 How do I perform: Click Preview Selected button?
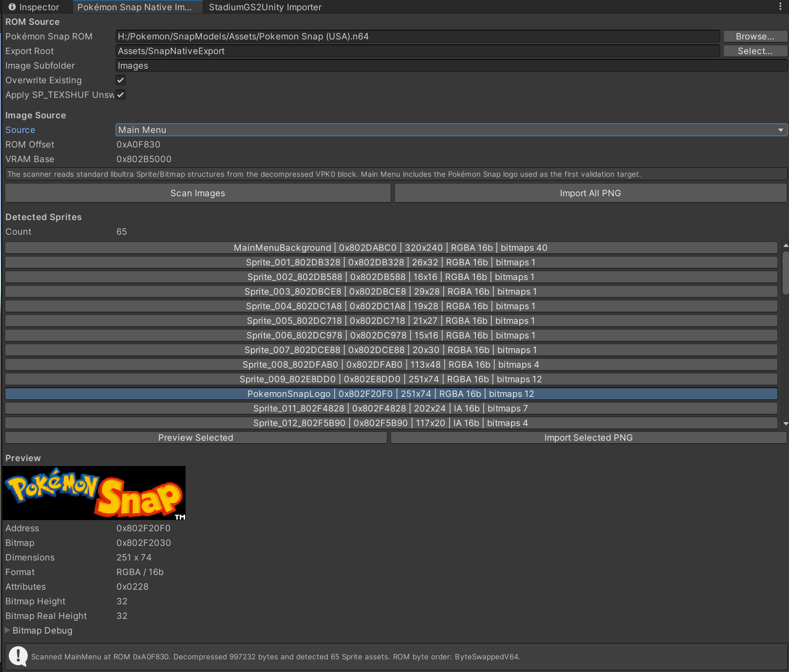196,438
